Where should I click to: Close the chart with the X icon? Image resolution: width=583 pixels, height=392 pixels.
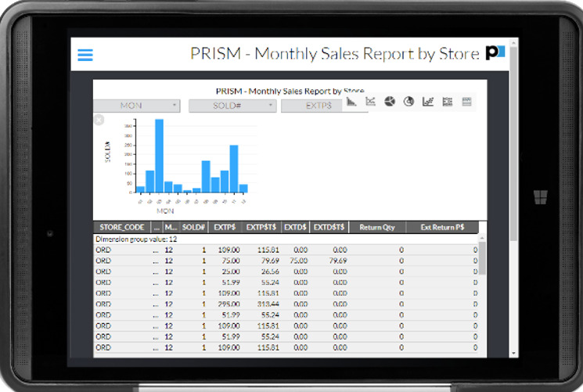click(x=99, y=120)
